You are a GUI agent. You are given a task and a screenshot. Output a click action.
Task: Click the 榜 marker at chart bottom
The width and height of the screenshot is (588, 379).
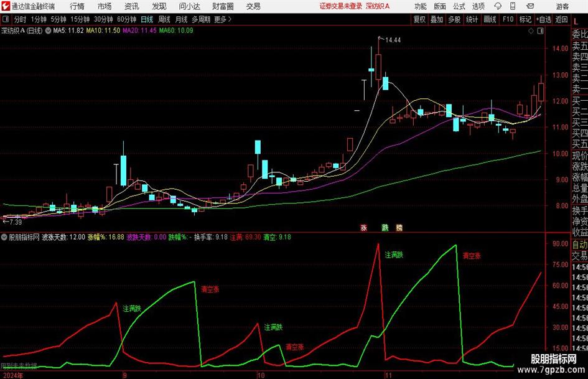point(399,228)
